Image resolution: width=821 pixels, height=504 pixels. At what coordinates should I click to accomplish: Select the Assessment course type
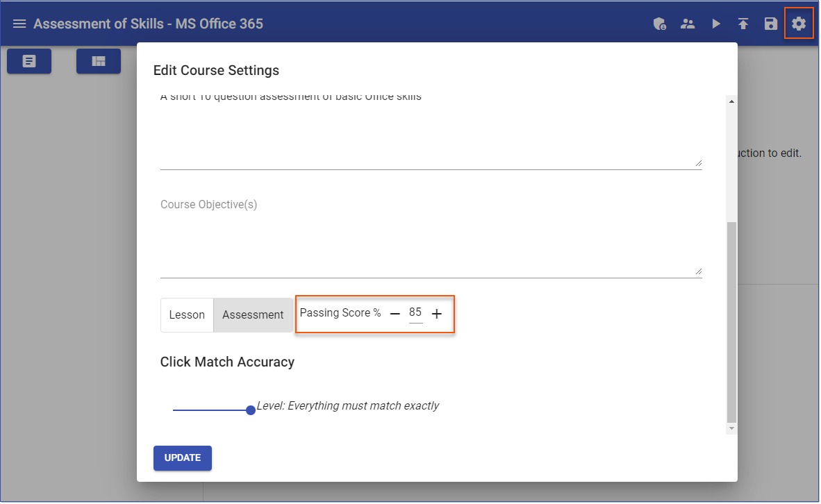[253, 315]
